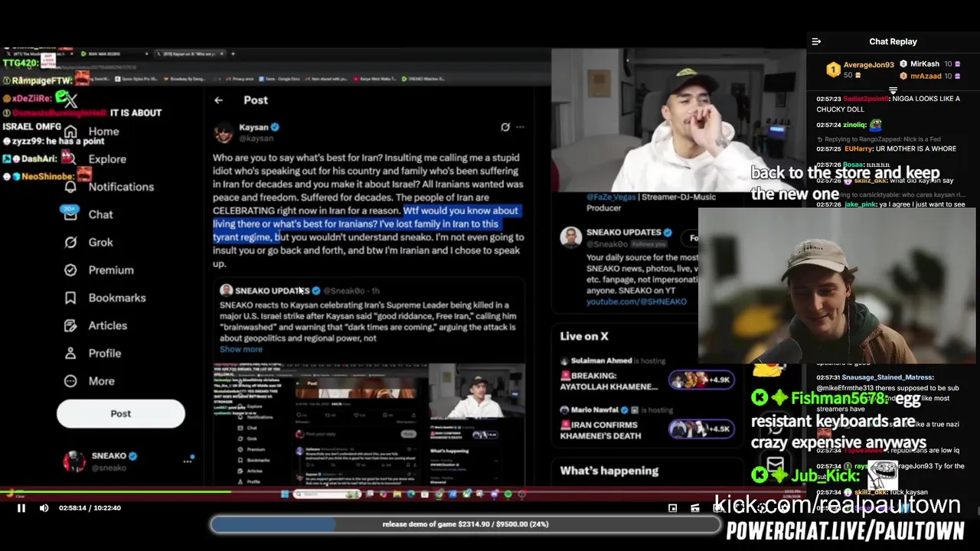
Task: Expand the gift leaderboard chevron
Action: (893, 90)
